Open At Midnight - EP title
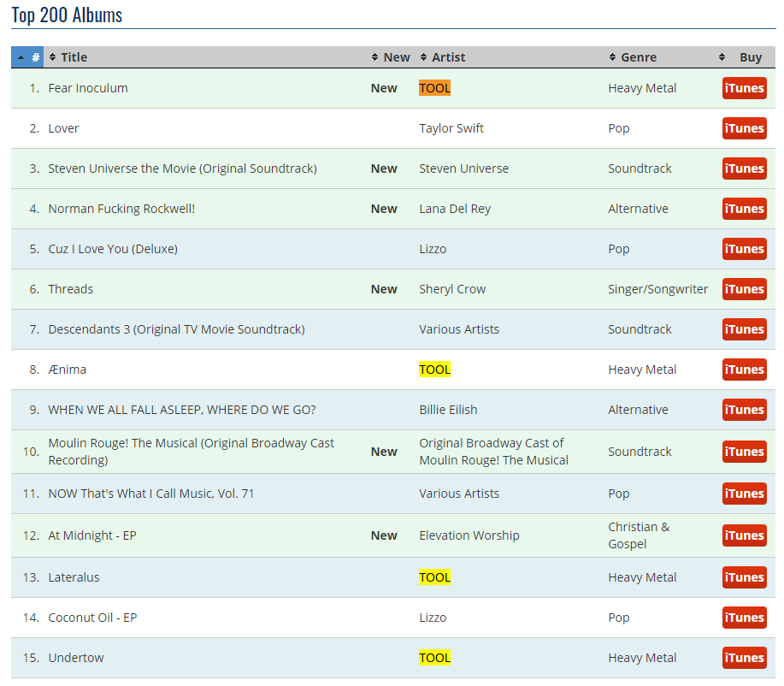Screen dimensions: 784x686 click(x=92, y=535)
